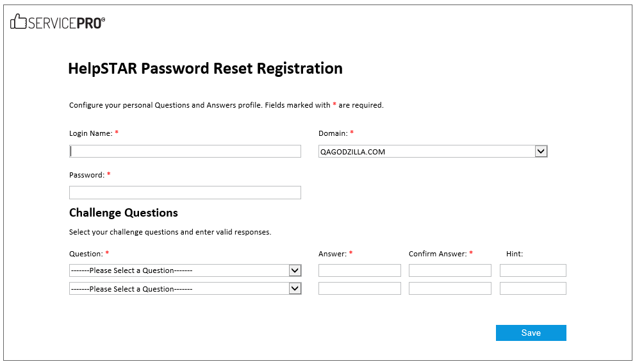Screen dimensions: 635x364
Task: Click the second question dropdown arrow
Action: click(295, 288)
